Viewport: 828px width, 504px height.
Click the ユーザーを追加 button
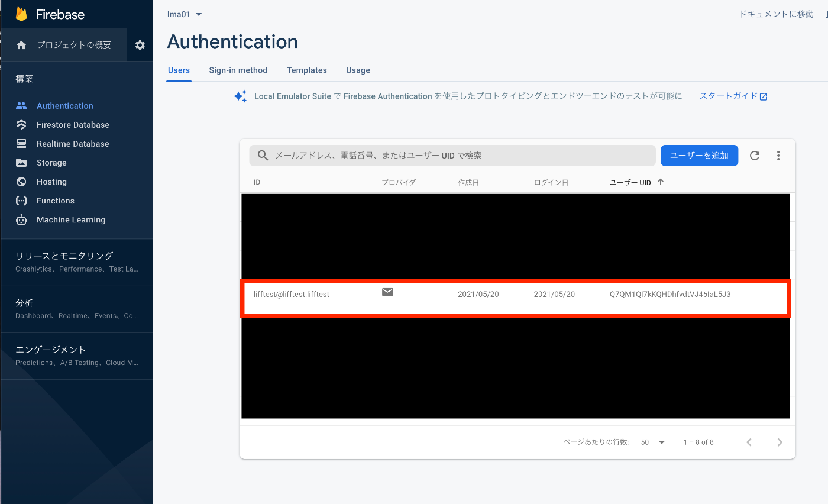[699, 156]
